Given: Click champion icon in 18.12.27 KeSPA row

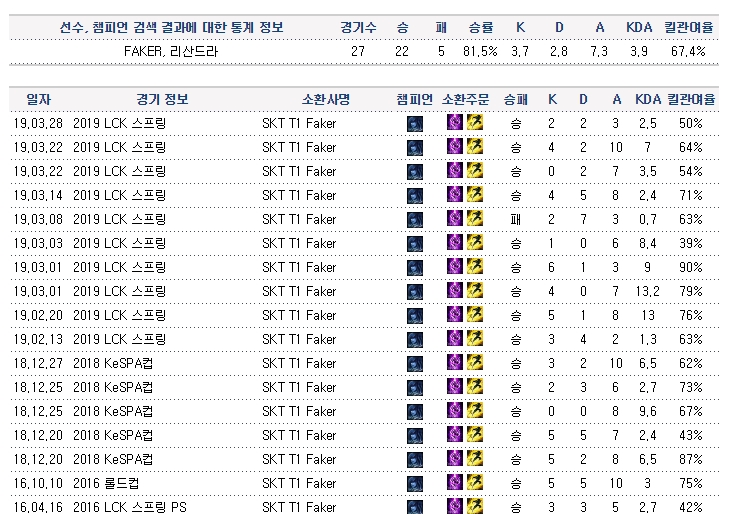Looking at the screenshot, I should (x=415, y=364).
